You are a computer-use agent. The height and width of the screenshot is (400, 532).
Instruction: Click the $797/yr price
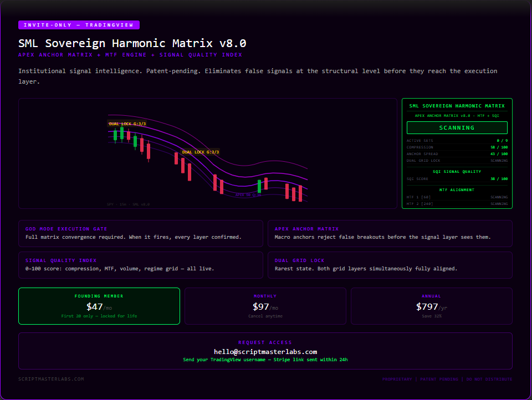[x=432, y=307]
